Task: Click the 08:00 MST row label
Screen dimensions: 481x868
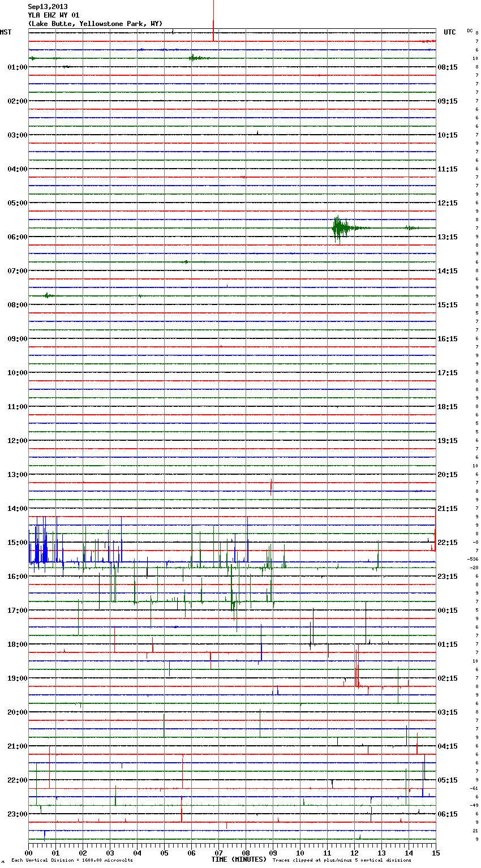Action: (18, 305)
